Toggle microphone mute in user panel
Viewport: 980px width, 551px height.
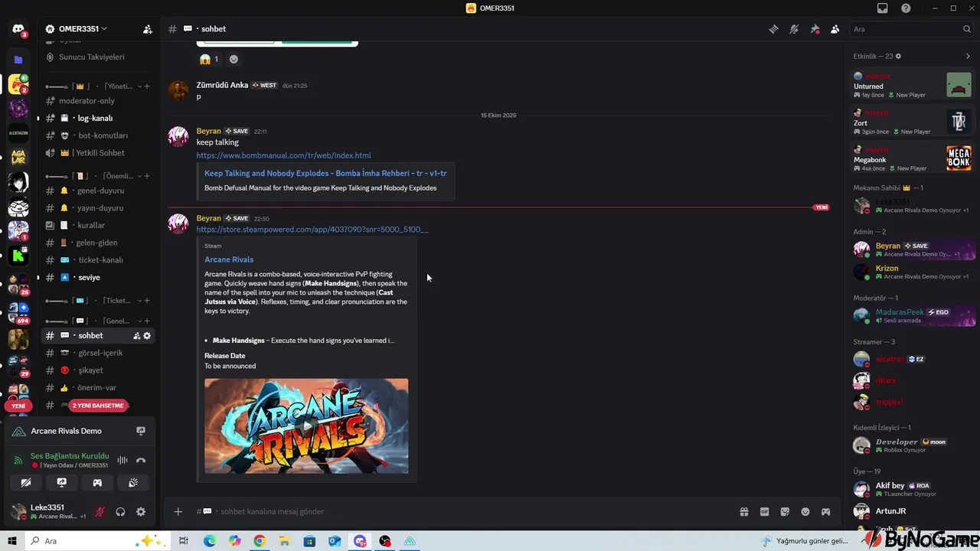[100, 512]
